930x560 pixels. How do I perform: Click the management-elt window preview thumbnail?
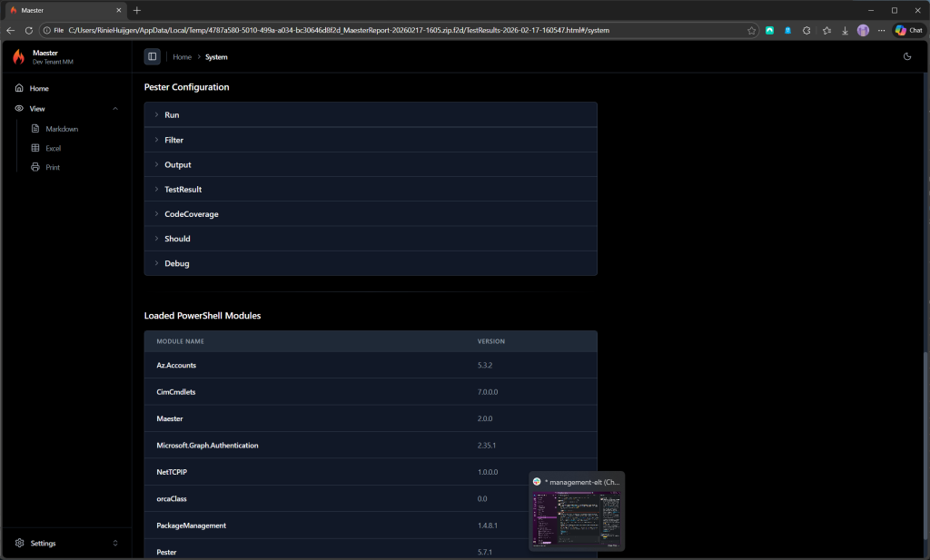click(x=577, y=518)
